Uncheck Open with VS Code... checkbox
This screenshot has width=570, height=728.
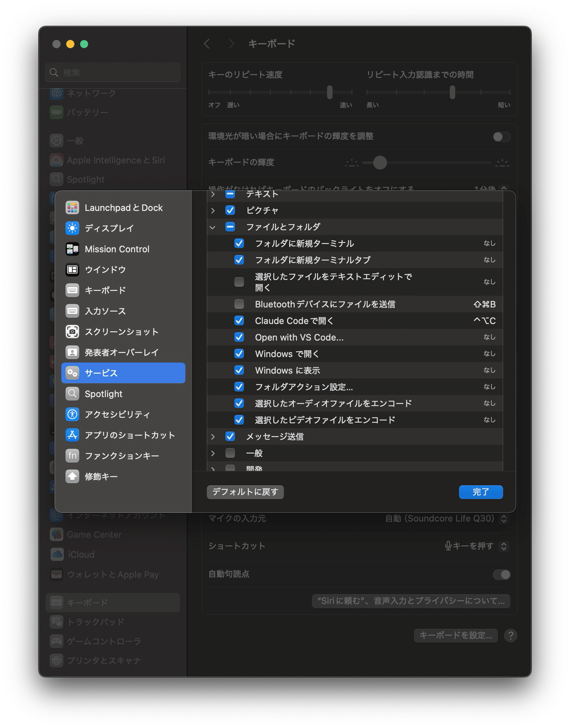coord(239,337)
